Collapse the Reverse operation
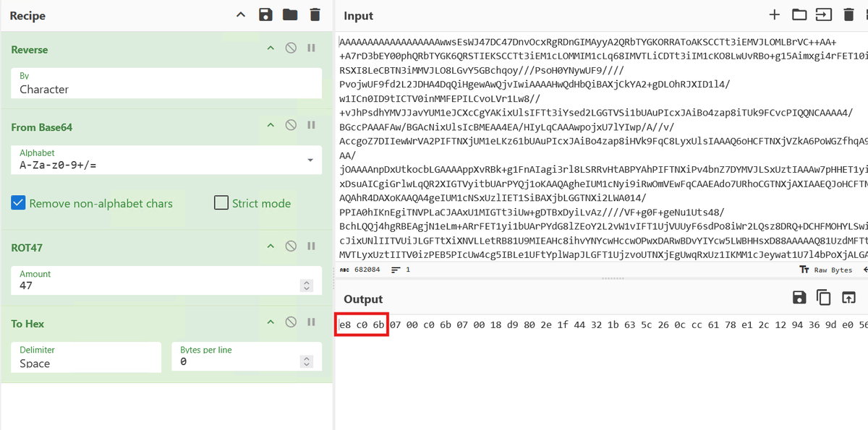Image resolution: width=868 pixels, height=430 pixels. pyautogui.click(x=271, y=48)
